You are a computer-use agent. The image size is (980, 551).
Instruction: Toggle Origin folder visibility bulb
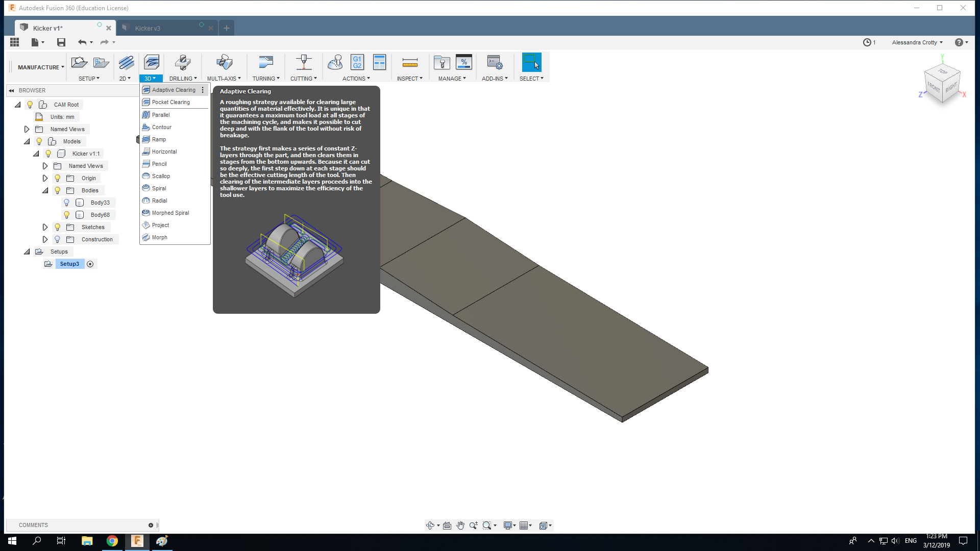pos(58,178)
